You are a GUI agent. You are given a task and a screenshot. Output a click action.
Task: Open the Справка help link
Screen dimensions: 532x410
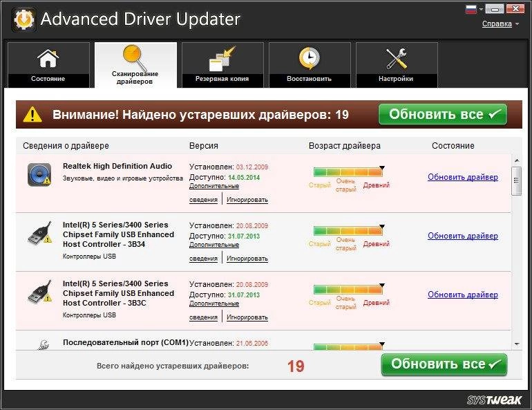497,24
